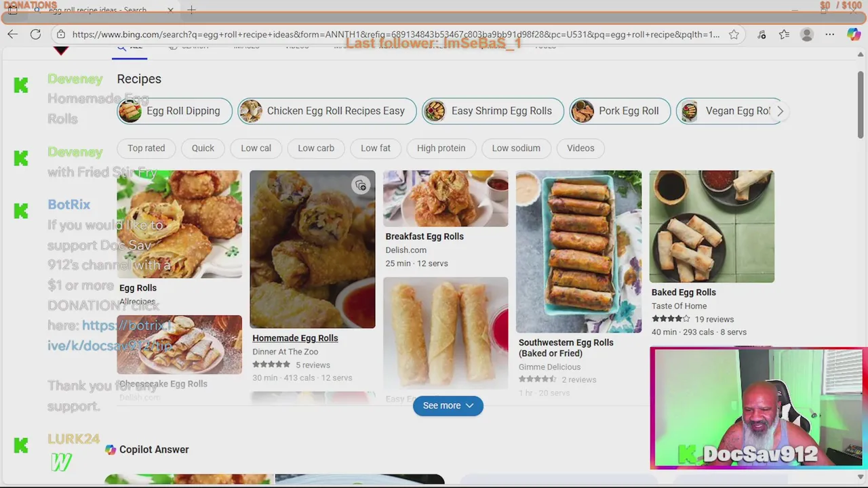This screenshot has height=488, width=868.
Task: Save the Homemade Egg Rolls recipe icon
Action: click(x=361, y=185)
